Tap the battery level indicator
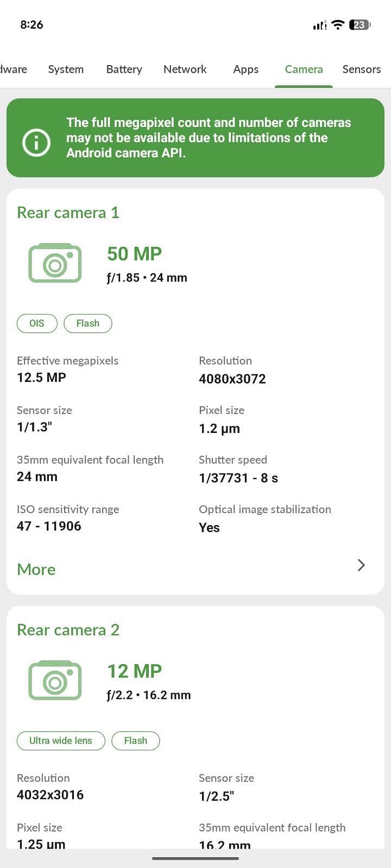The image size is (391, 868). tap(360, 24)
